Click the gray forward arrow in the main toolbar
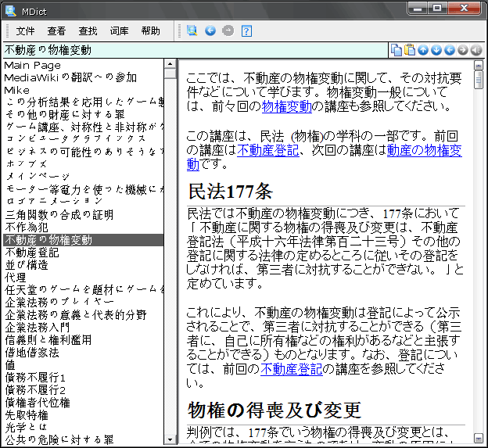This screenshot has width=488, height=448. point(228,30)
